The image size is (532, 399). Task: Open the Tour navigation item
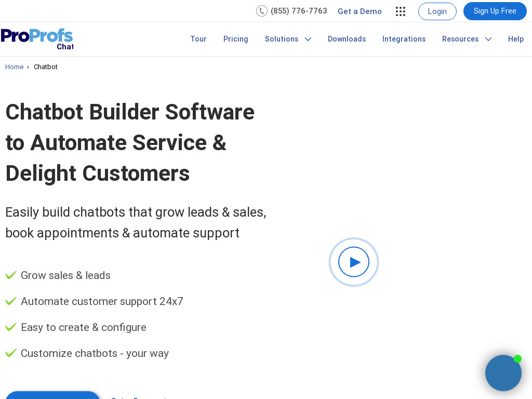tap(198, 39)
